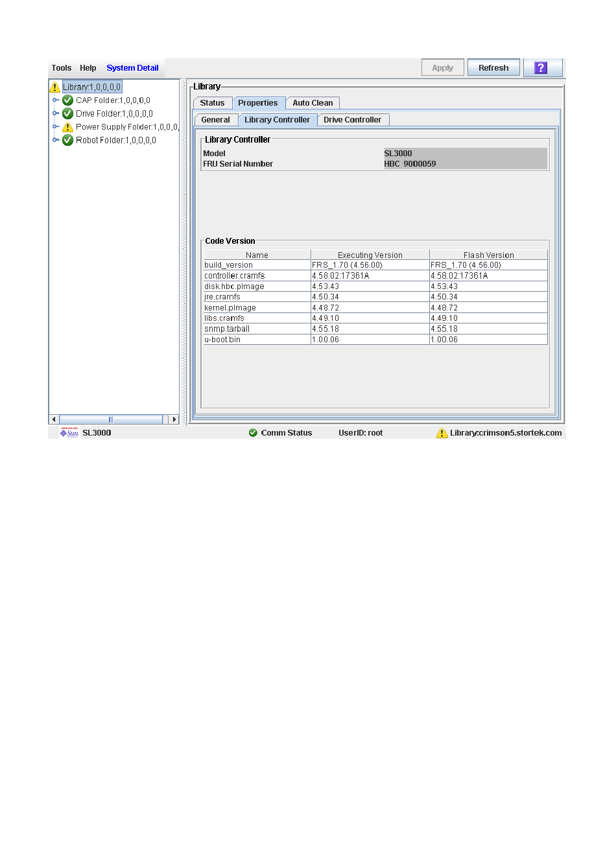The width and height of the screenshot is (616, 842).
Task: Click the Drive Folder green check icon
Action: (x=67, y=113)
